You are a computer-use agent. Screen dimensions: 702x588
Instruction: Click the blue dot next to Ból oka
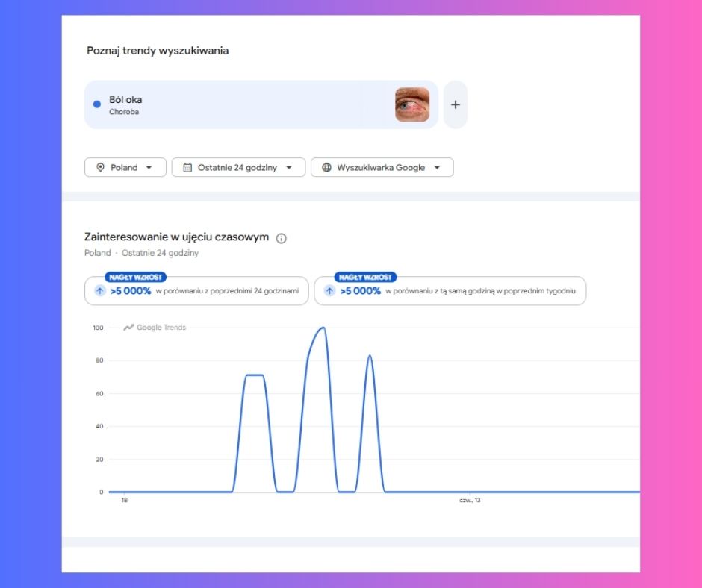96,104
